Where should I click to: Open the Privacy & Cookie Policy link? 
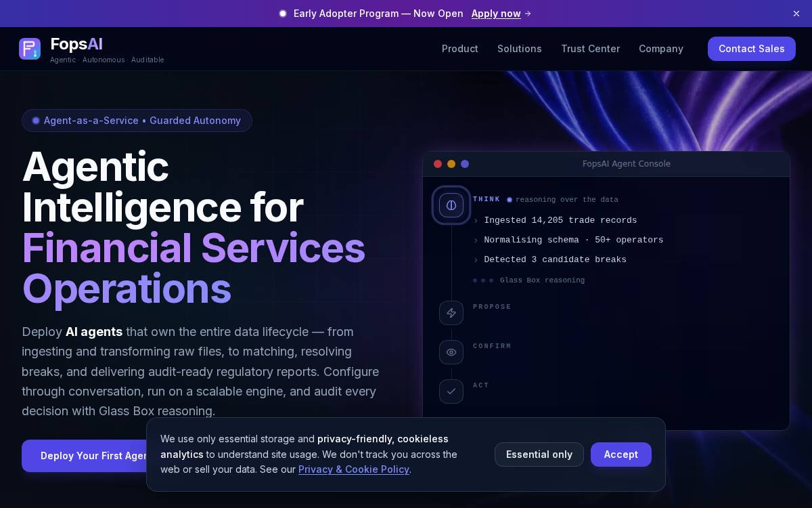pyautogui.click(x=354, y=469)
